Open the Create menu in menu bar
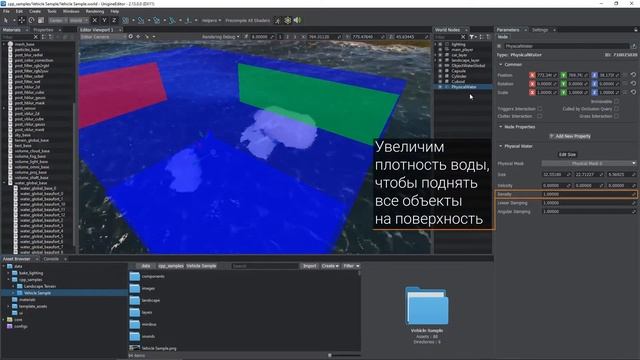Screen dimensions: 640x360 [x=35, y=11]
